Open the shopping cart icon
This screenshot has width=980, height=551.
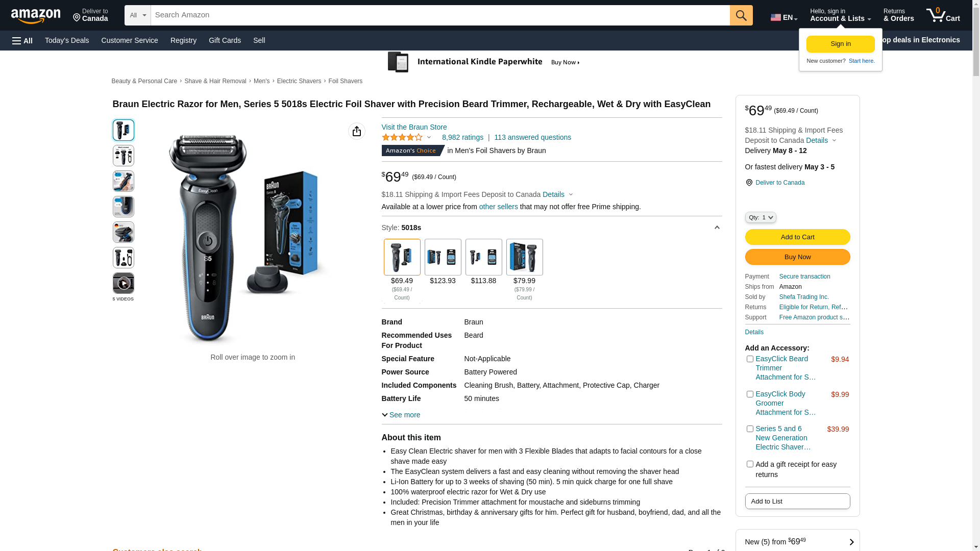943,15
